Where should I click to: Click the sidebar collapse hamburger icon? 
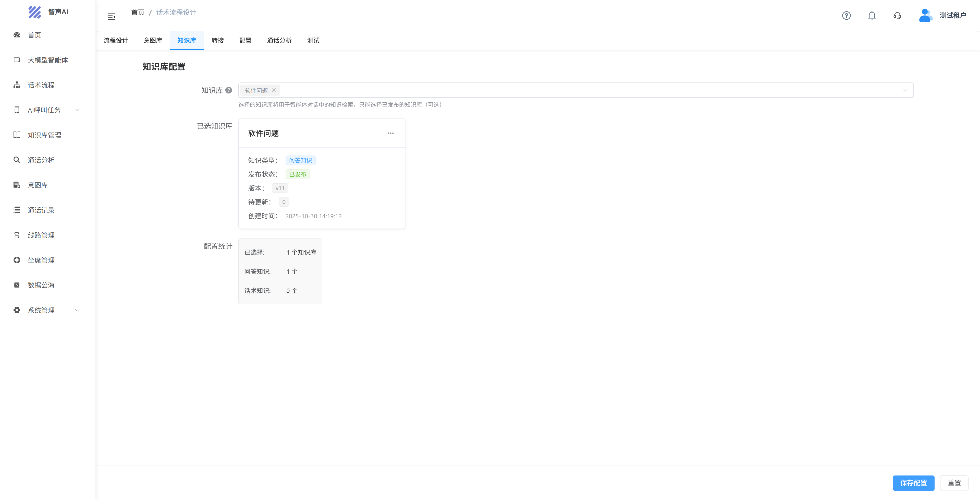tap(111, 17)
